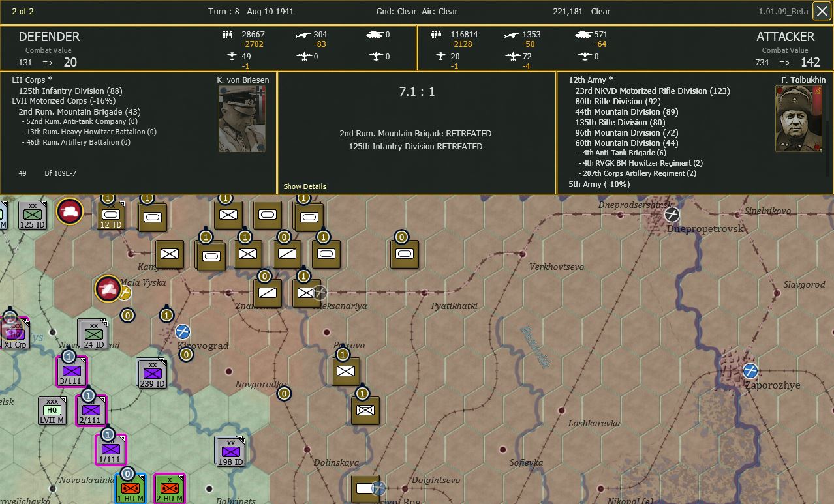Select the red battle marker beside 125 ID
834x504 pixels.
[69, 211]
